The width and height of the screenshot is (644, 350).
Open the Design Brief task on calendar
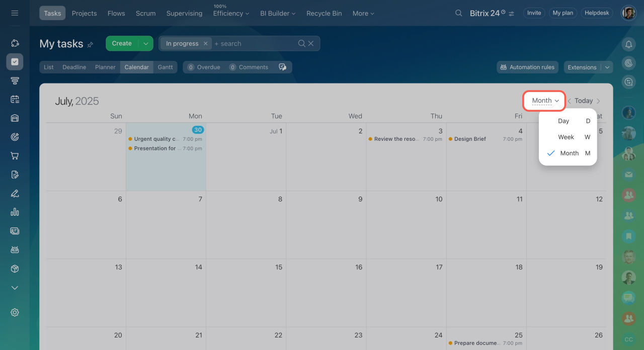point(470,139)
